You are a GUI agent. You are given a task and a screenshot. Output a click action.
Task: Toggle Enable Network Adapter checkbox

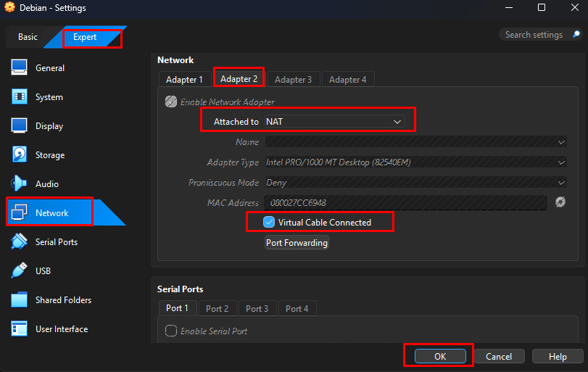[x=171, y=102]
